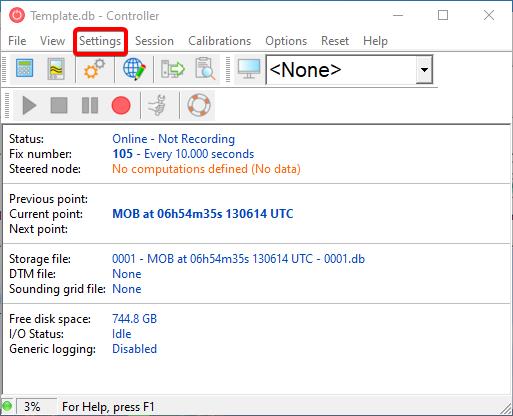Image resolution: width=513 pixels, height=416 pixels.
Task: Start with the play button
Action: [29, 105]
